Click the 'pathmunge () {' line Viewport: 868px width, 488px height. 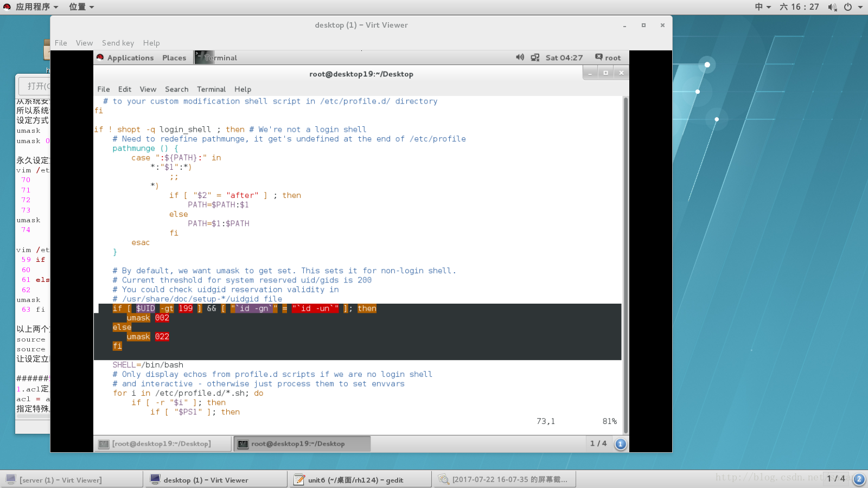coord(145,148)
